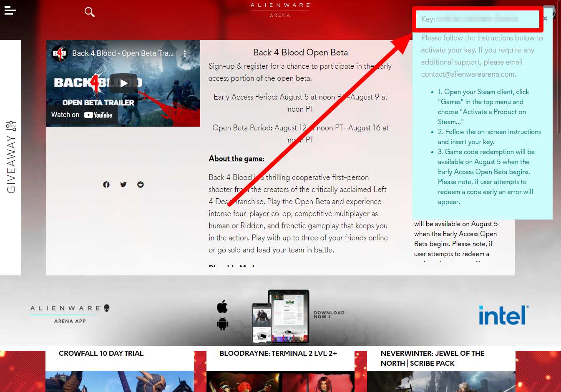561x392 pixels.
Task: Open the Neverwinter giveaway thumbnail
Action: coord(441,381)
